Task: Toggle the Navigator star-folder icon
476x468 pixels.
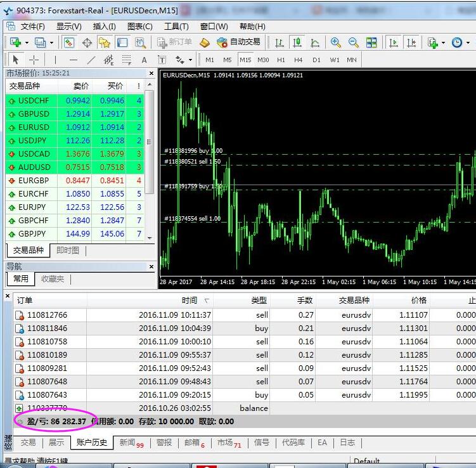Action: click(104, 42)
